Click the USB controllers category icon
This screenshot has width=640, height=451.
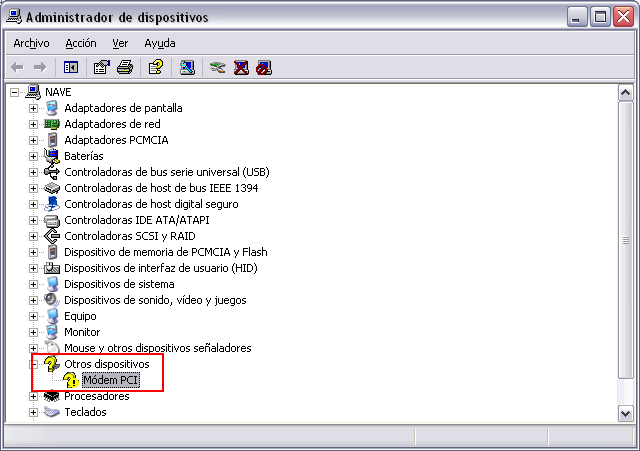point(52,172)
